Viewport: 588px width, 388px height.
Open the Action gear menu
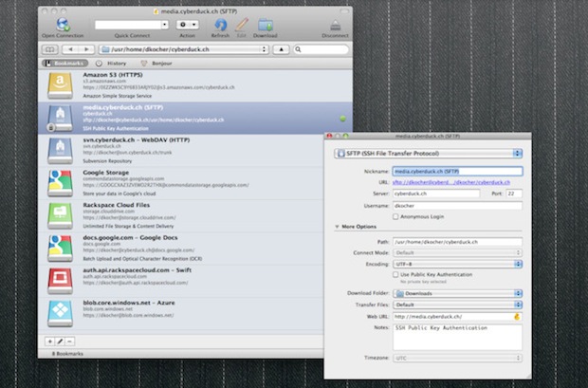187,25
